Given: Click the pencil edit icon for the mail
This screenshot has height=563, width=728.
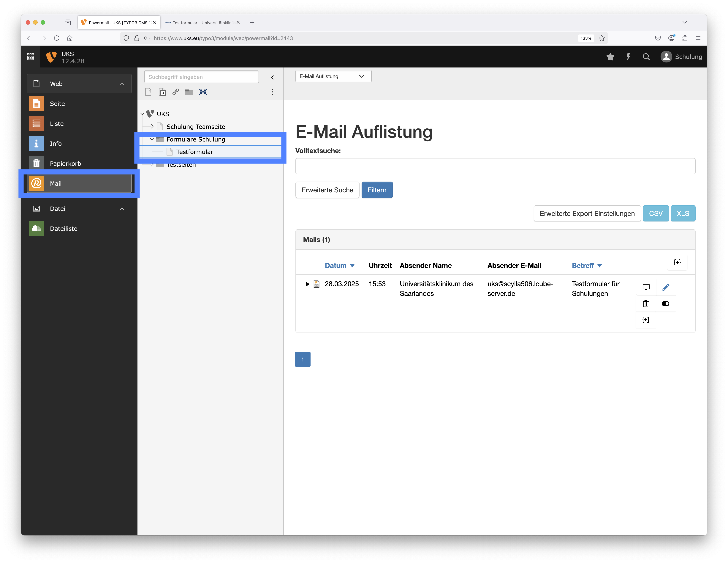Looking at the screenshot, I should pyautogui.click(x=666, y=287).
